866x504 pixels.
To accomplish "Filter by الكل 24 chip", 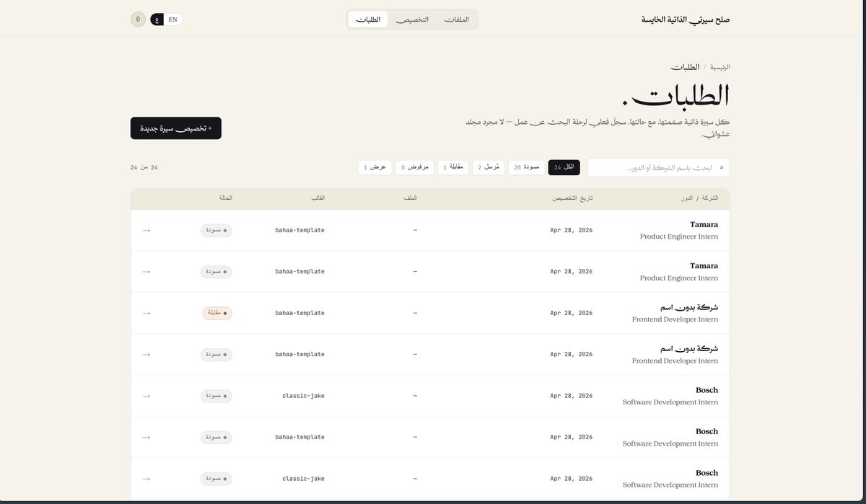I will [x=564, y=167].
